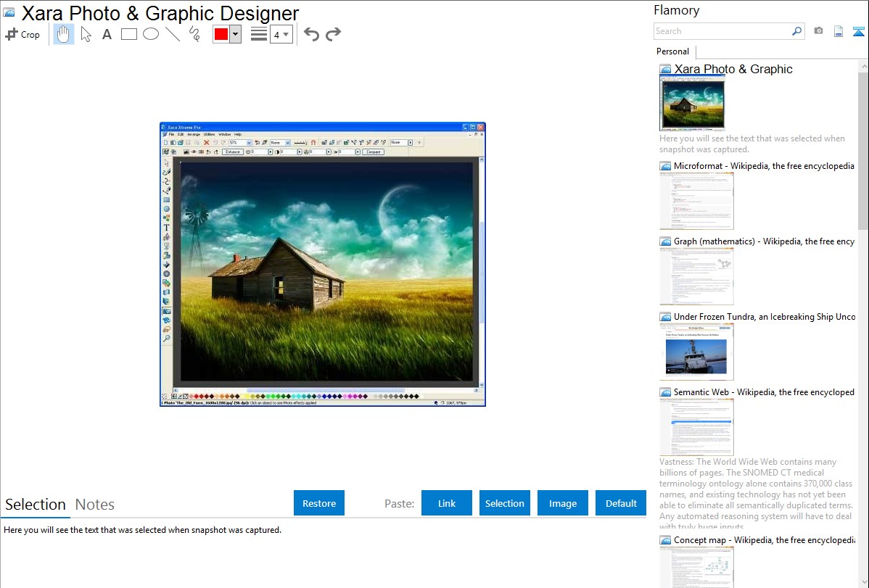Image resolution: width=869 pixels, height=588 pixels.
Task: Open the color picker dropdown arrow
Action: [236, 34]
